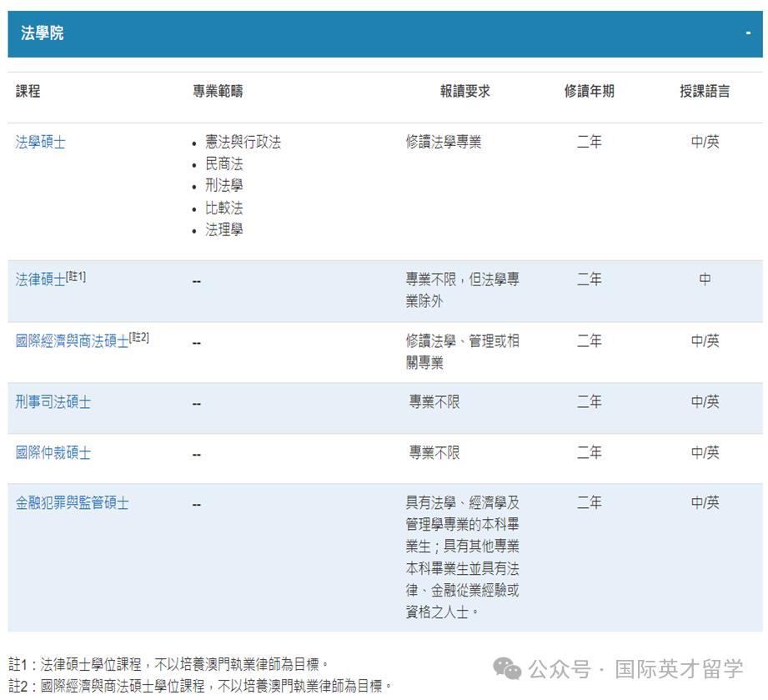Click the 專業範疇 column header
Viewport: 768px width, 700px height.
[218, 92]
